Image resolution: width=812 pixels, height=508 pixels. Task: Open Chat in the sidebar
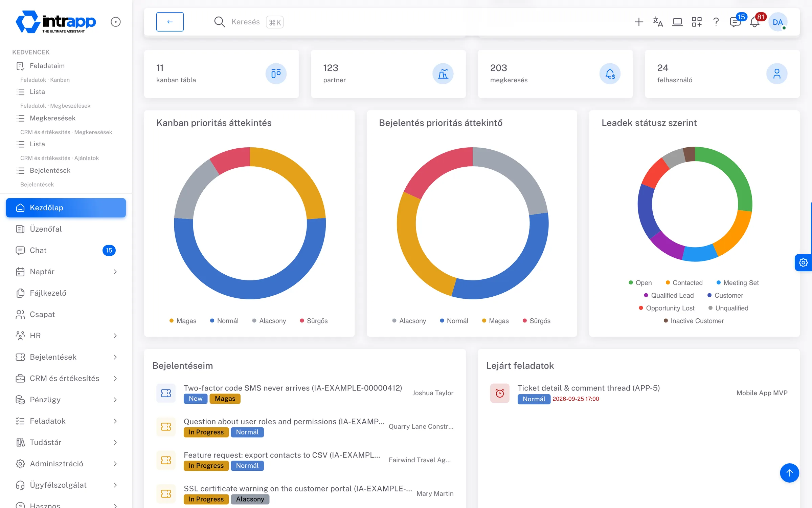point(66,250)
